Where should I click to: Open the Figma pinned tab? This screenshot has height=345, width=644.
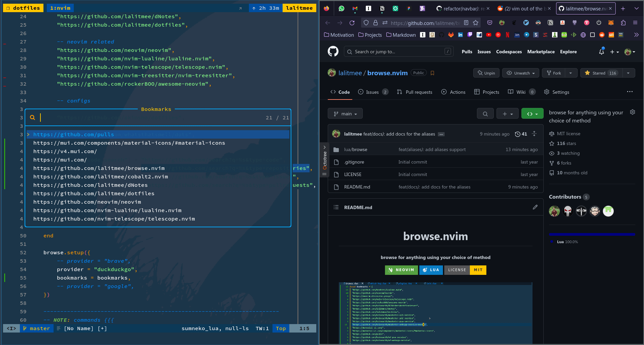point(409,8)
